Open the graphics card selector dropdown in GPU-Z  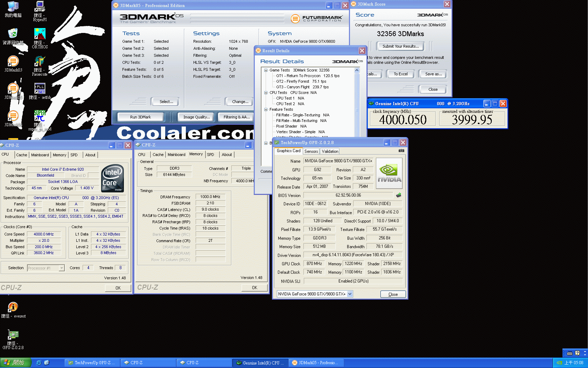point(350,294)
